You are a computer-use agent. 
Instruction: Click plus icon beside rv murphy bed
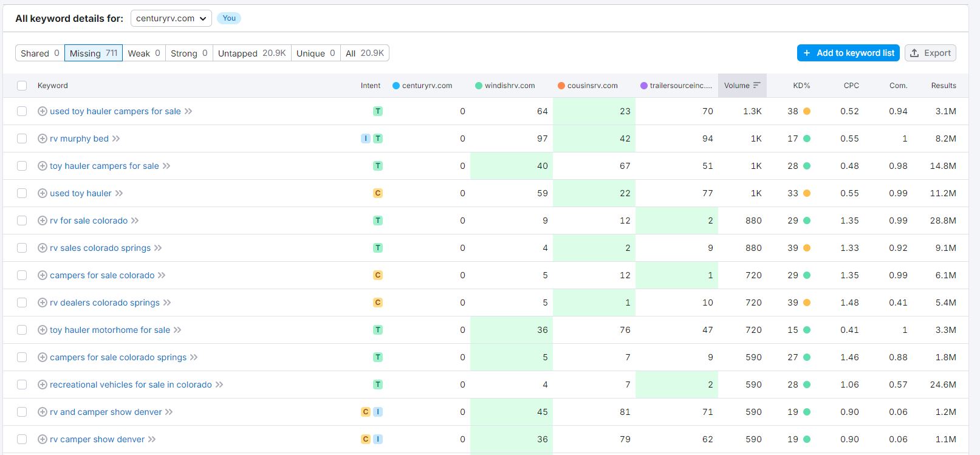click(x=43, y=139)
